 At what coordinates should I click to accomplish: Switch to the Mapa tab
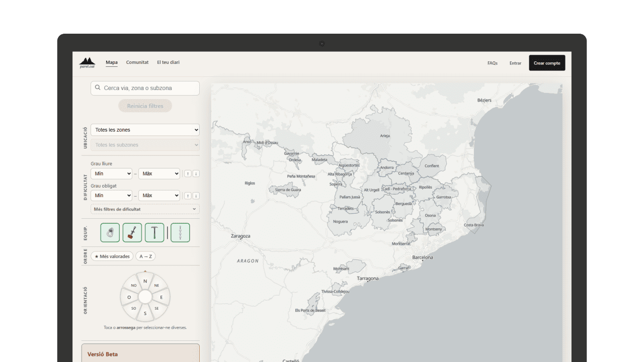tap(112, 62)
